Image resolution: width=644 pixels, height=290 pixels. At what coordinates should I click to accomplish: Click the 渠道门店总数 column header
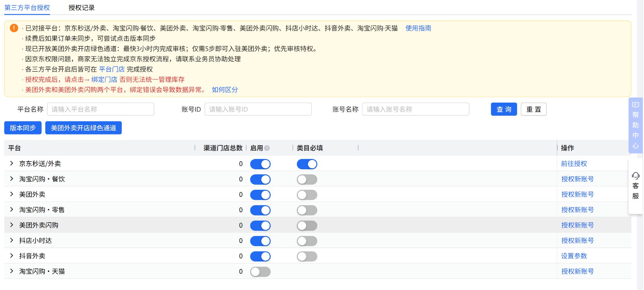[223, 148]
